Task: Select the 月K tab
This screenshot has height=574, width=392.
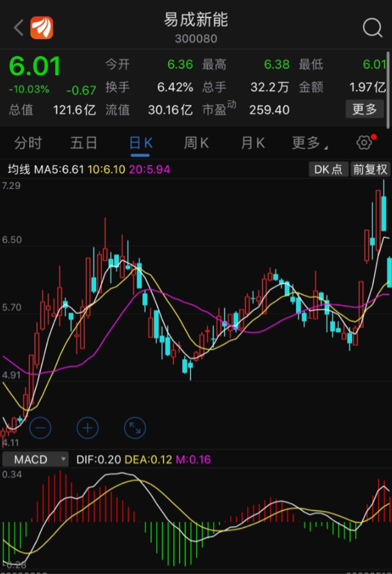Action: [x=253, y=143]
